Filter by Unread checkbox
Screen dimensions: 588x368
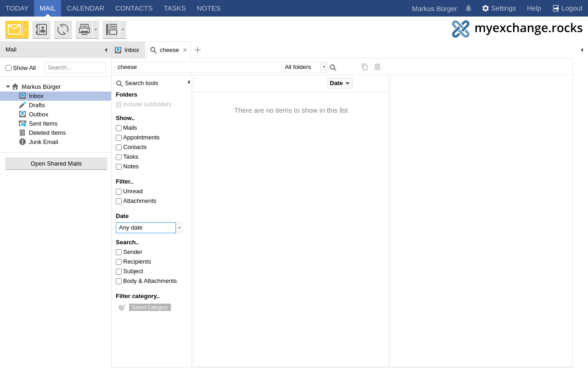[119, 192]
